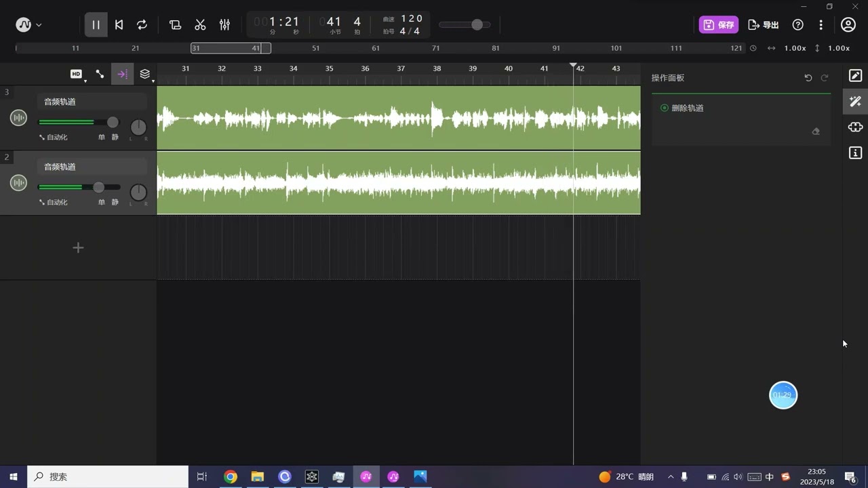Image resolution: width=868 pixels, height=488 pixels.
Task: Show hidden system tray icons chevron
Action: coord(671,477)
